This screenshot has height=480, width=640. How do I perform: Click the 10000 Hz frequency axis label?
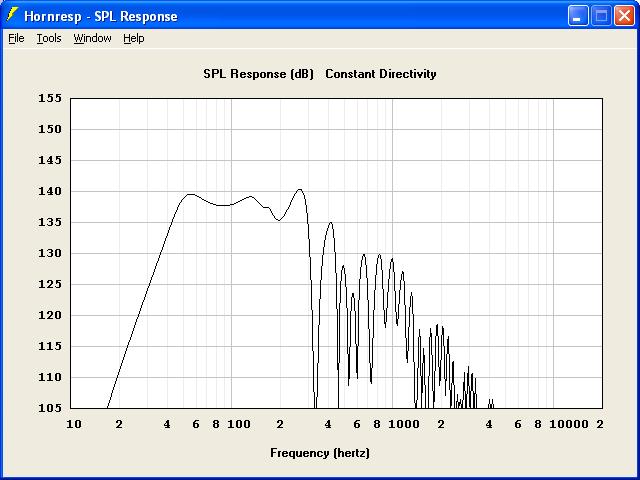pyautogui.click(x=569, y=424)
